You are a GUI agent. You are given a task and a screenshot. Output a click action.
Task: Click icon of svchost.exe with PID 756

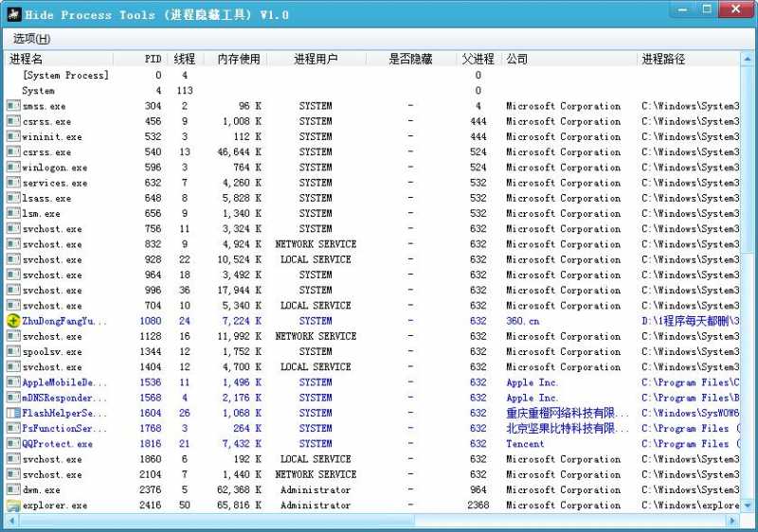[13, 229]
